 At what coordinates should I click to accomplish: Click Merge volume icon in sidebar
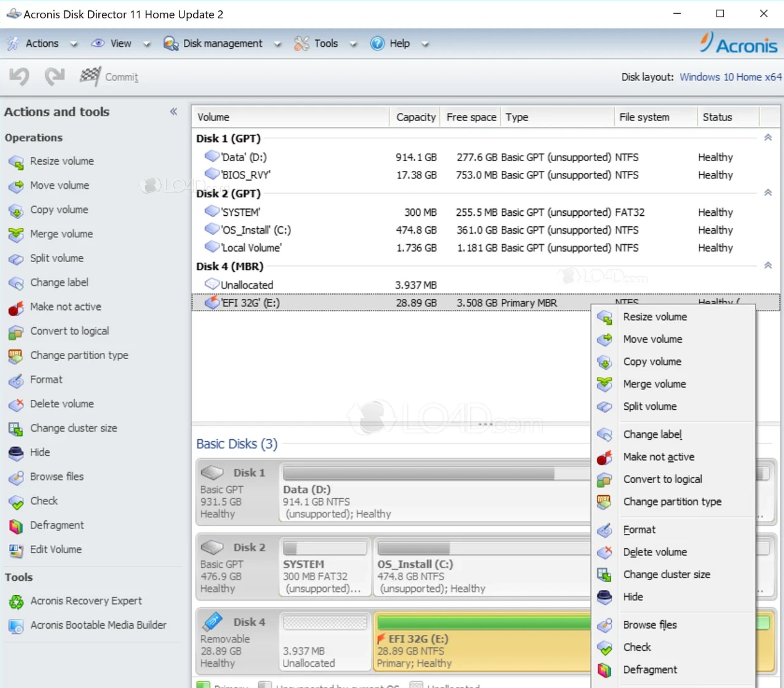[x=16, y=235]
